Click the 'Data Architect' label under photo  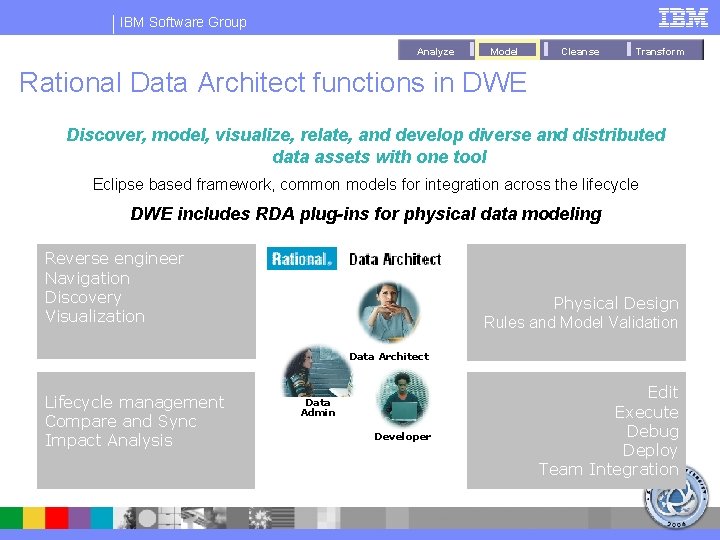coord(389,356)
